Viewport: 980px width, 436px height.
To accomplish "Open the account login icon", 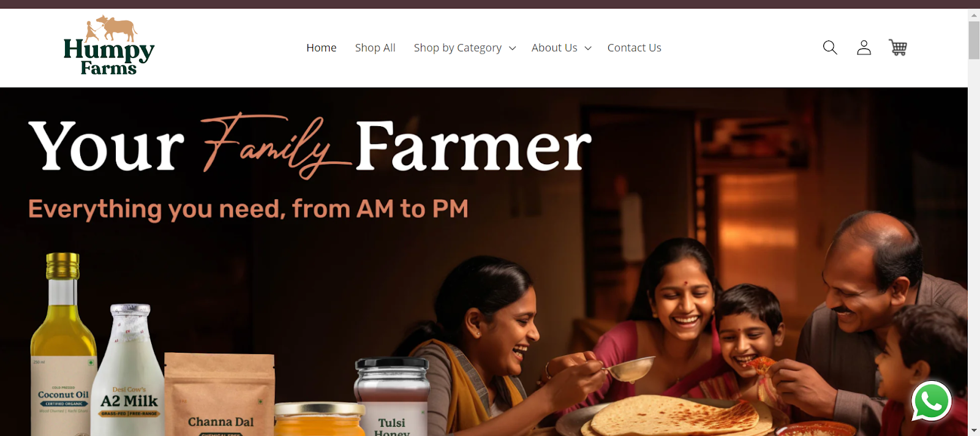I will [x=864, y=47].
